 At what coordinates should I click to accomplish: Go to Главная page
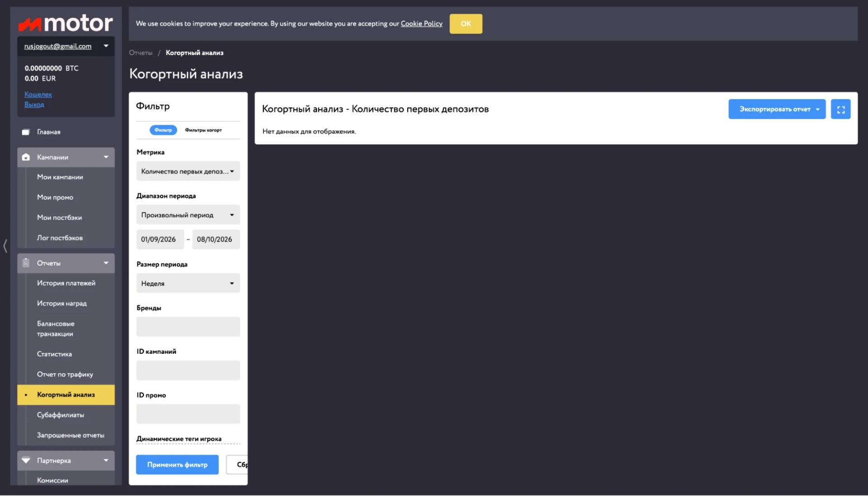point(49,132)
